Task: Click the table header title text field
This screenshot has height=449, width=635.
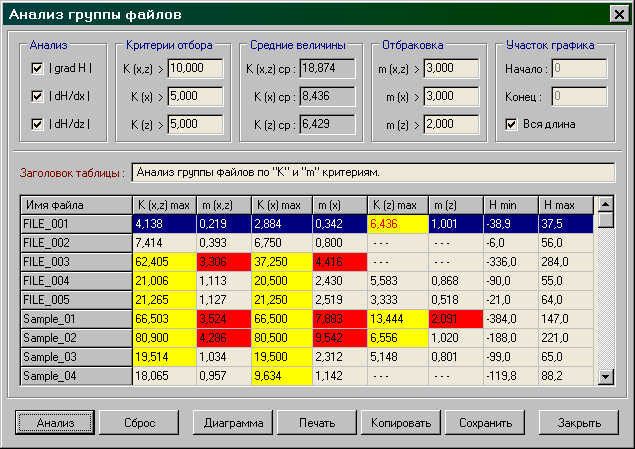Action: pos(372,172)
